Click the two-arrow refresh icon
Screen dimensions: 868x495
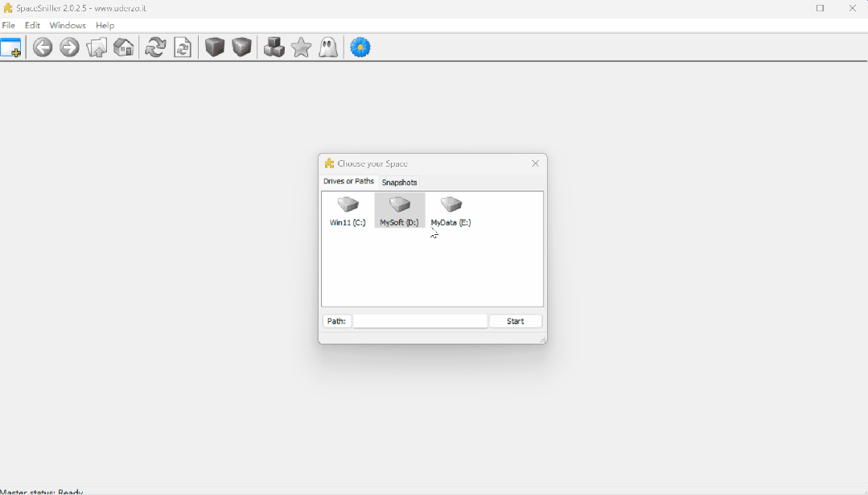[155, 47]
